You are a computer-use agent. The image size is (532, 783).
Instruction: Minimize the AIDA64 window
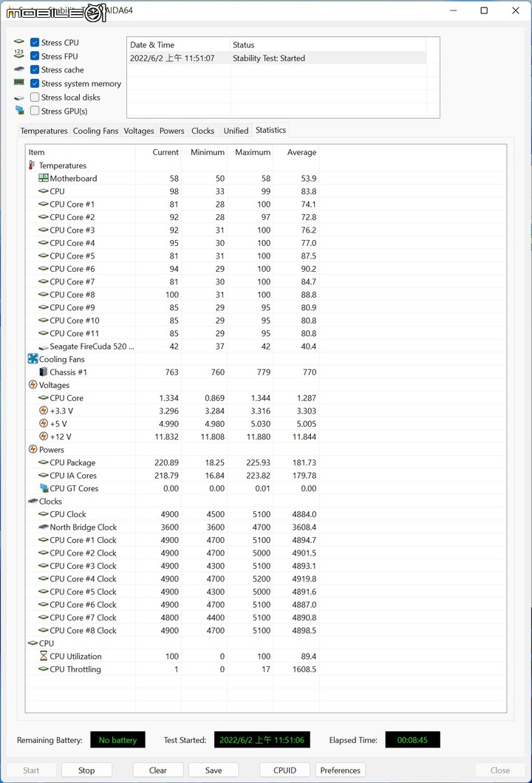click(453, 10)
